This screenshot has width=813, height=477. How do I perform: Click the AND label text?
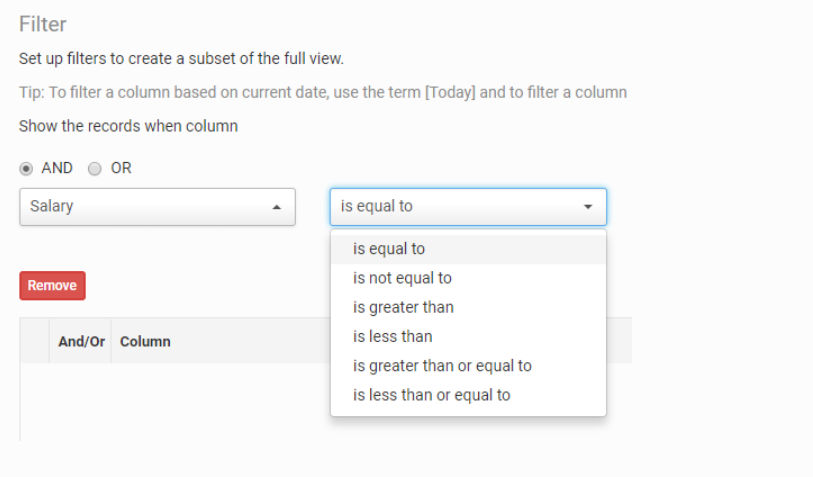click(57, 168)
